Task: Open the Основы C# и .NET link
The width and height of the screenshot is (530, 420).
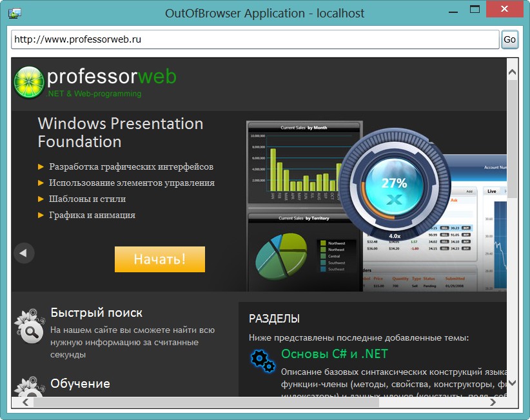Action: pos(334,354)
